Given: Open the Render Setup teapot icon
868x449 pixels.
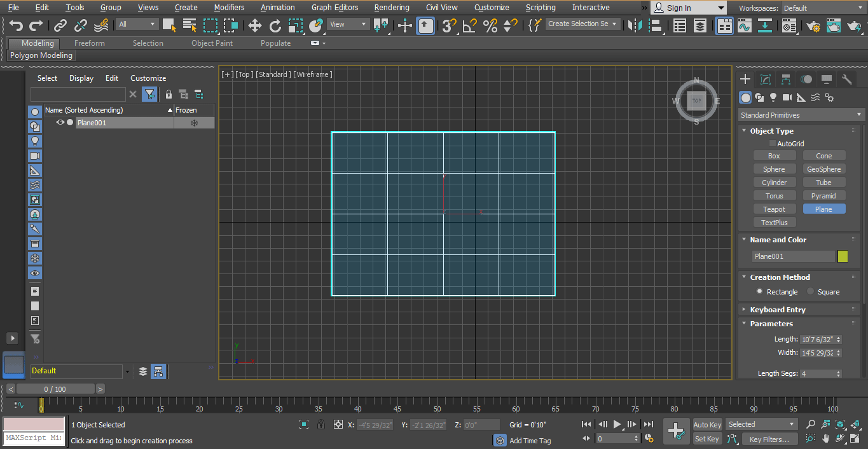Looking at the screenshot, I should (813, 26).
